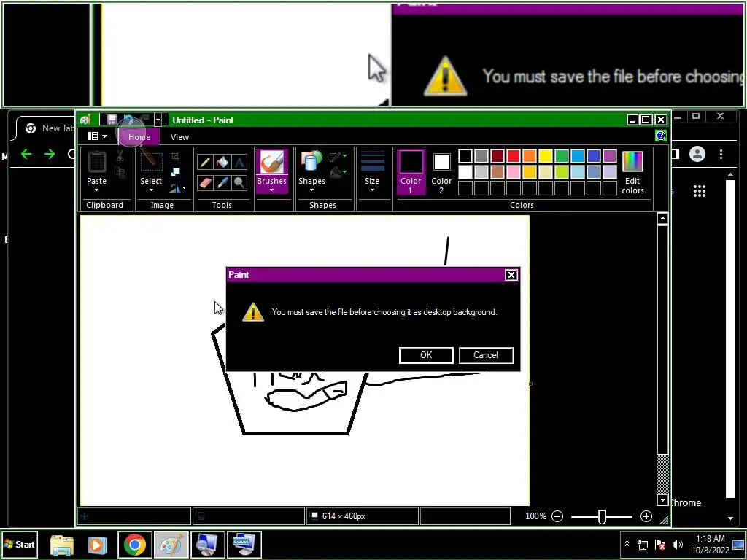Open Chrome's three-dot menu
747x560 pixels.
(721, 154)
